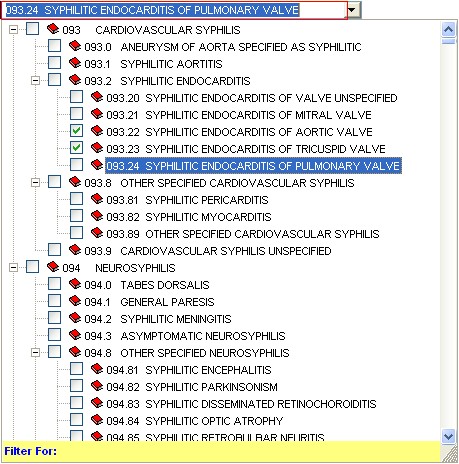The image size is (459, 464).
Task: Click the book icon beside 093.1 Syphilitic Aortitis
Action: [75, 63]
